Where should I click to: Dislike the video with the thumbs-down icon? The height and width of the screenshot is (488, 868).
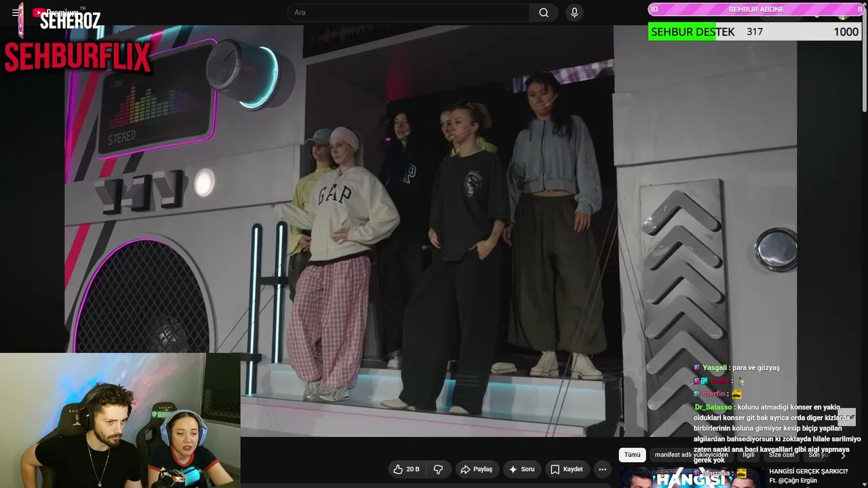pyautogui.click(x=438, y=469)
